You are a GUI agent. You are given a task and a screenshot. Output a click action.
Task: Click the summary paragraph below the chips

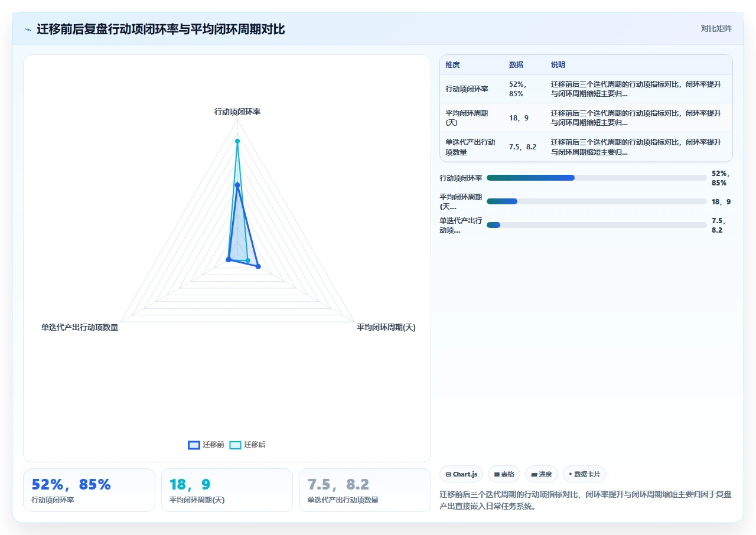586,500
